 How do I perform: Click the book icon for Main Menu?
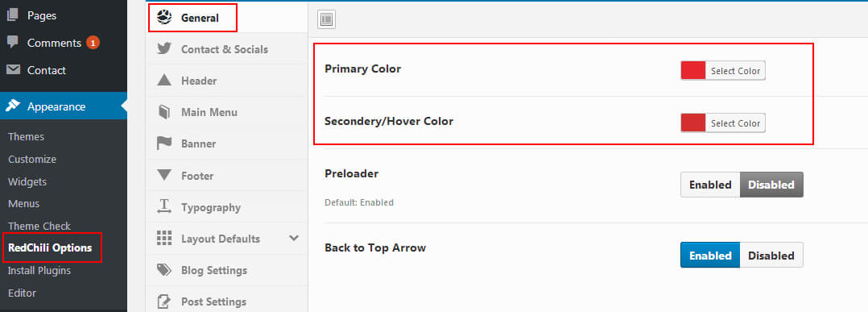(x=164, y=112)
